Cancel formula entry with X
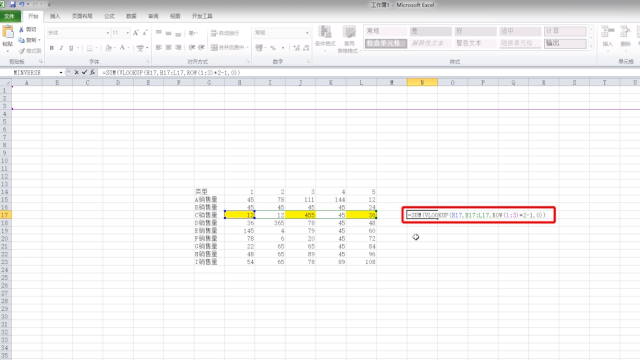 click(x=76, y=72)
